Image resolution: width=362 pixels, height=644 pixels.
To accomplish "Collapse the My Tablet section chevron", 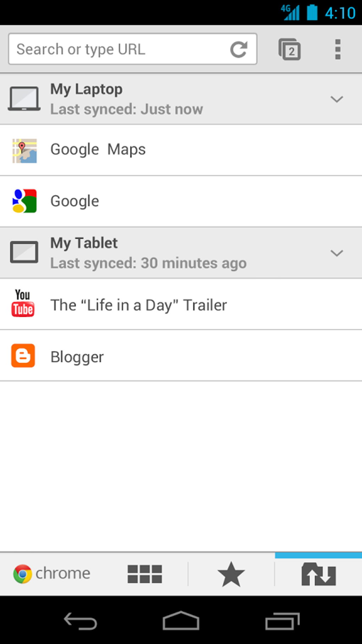I will tap(336, 253).
